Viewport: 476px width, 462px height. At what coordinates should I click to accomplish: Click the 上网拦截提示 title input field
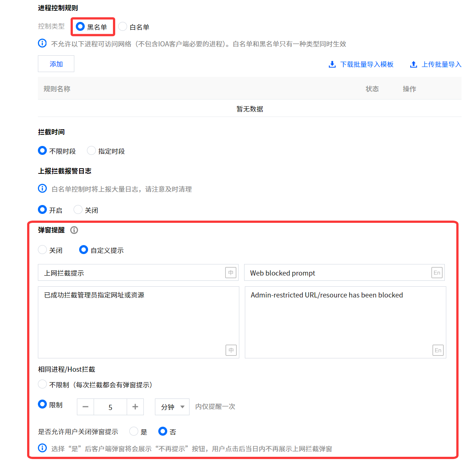tap(138, 273)
